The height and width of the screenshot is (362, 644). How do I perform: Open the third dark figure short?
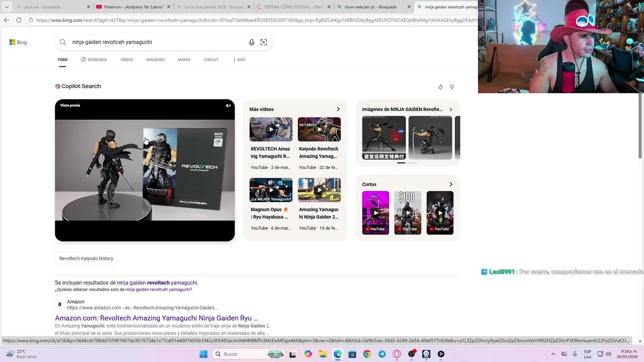click(x=440, y=213)
